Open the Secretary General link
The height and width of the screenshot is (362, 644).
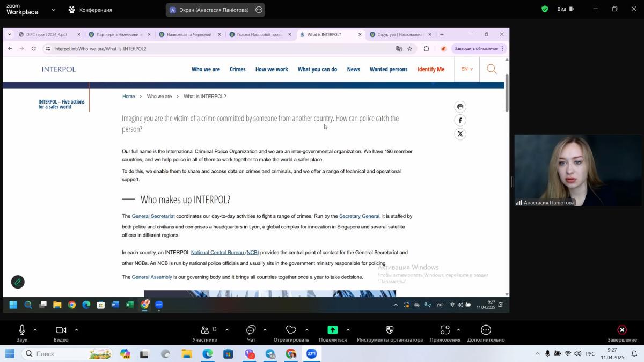click(359, 216)
